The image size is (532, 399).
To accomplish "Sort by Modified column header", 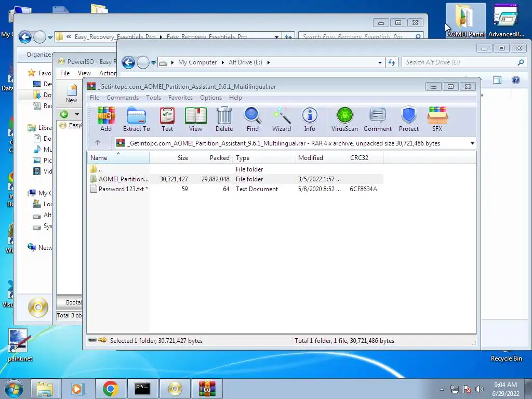I will pyautogui.click(x=321, y=158).
